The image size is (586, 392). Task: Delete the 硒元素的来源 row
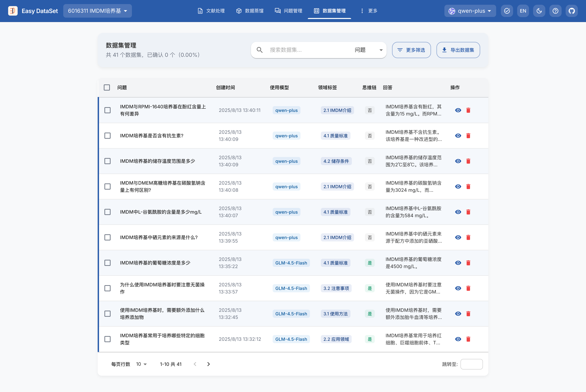(468, 238)
